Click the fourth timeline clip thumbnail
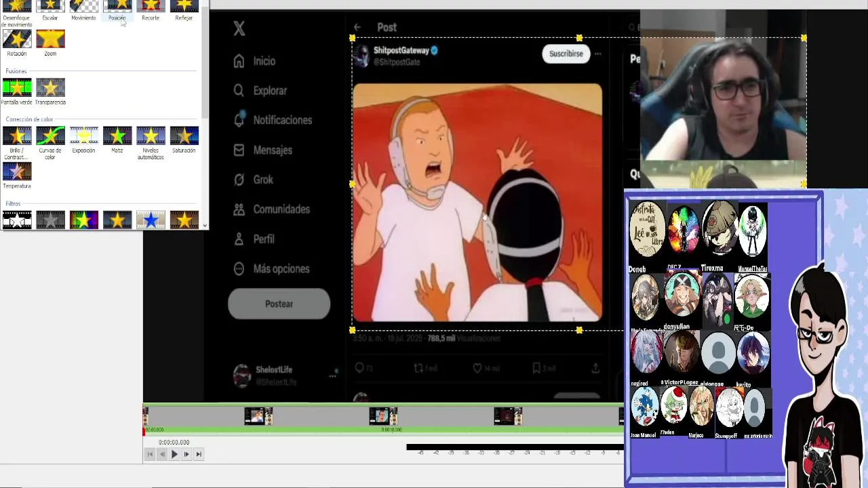Image resolution: width=868 pixels, height=488 pixels. 508,416
